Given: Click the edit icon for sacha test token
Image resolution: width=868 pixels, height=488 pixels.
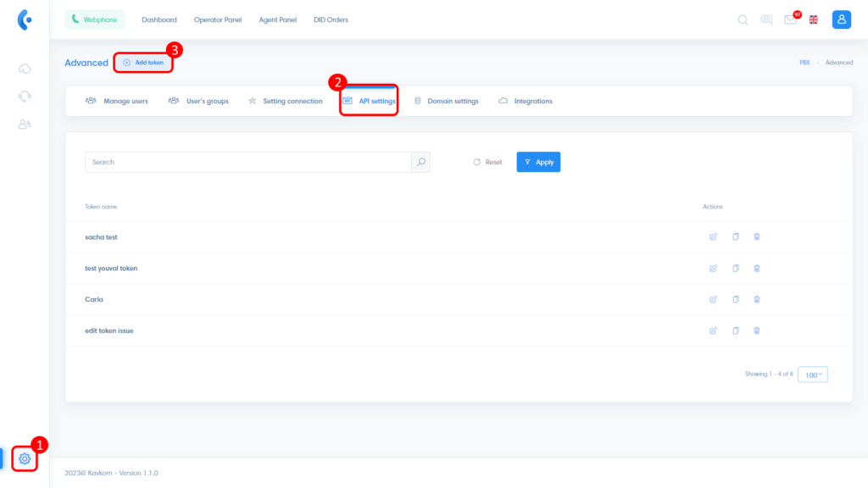Looking at the screenshot, I should coord(713,237).
